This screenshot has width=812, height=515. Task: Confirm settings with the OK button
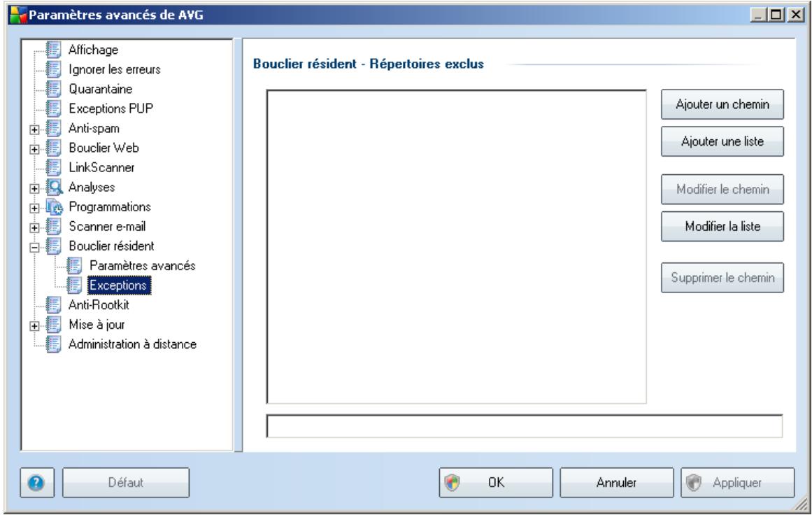[496, 483]
